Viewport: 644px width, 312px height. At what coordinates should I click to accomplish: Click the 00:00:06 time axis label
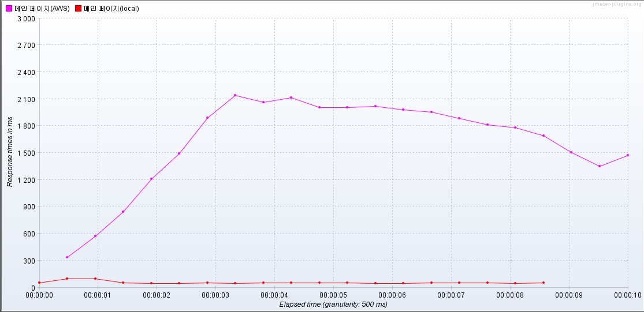[x=393, y=295]
